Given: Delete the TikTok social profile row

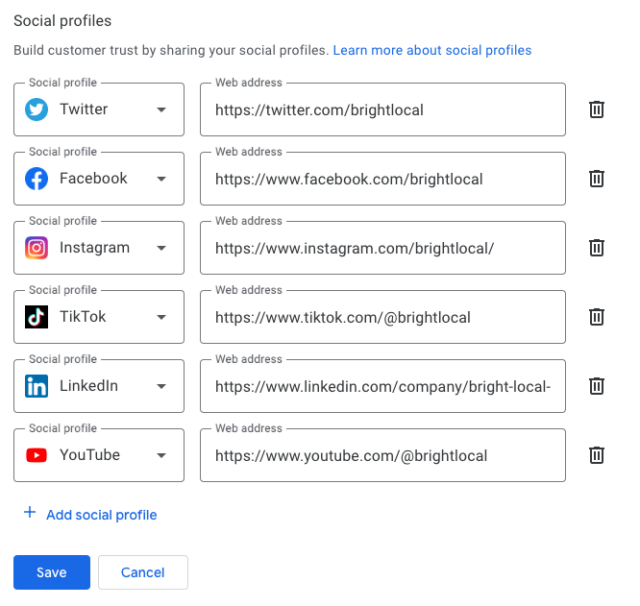Looking at the screenshot, I should coord(596,317).
